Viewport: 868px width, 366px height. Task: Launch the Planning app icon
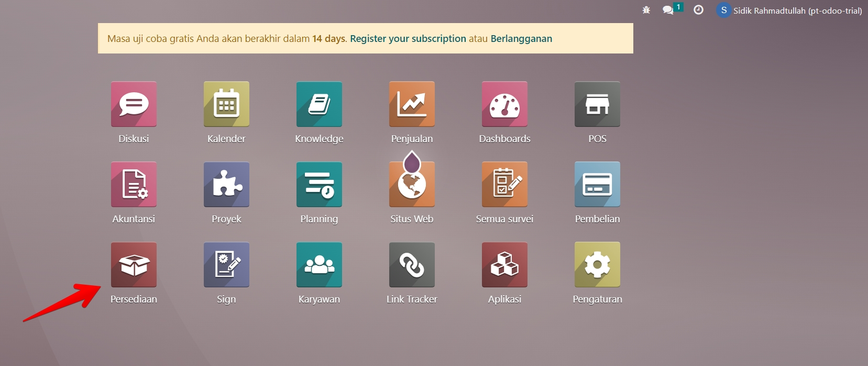319,185
